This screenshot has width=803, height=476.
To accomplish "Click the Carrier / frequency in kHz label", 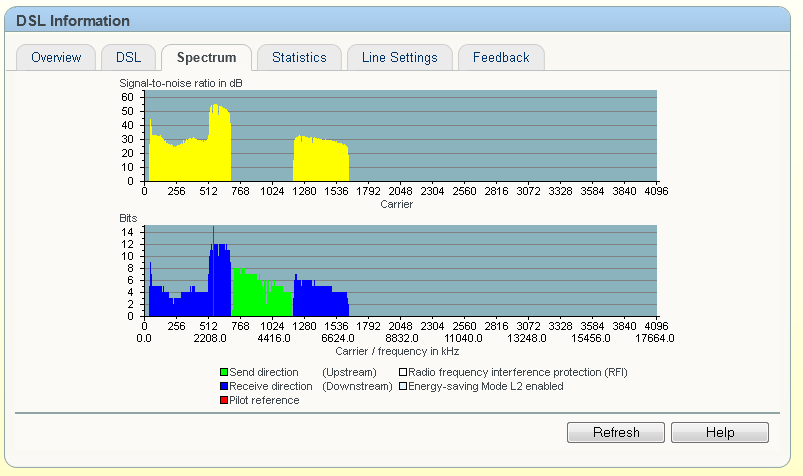I will coord(397,351).
